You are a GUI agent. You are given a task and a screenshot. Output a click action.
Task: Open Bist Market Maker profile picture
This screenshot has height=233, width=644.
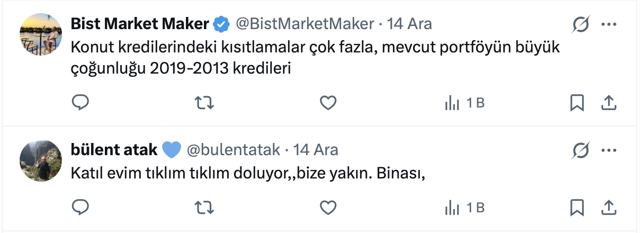coord(41,33)
